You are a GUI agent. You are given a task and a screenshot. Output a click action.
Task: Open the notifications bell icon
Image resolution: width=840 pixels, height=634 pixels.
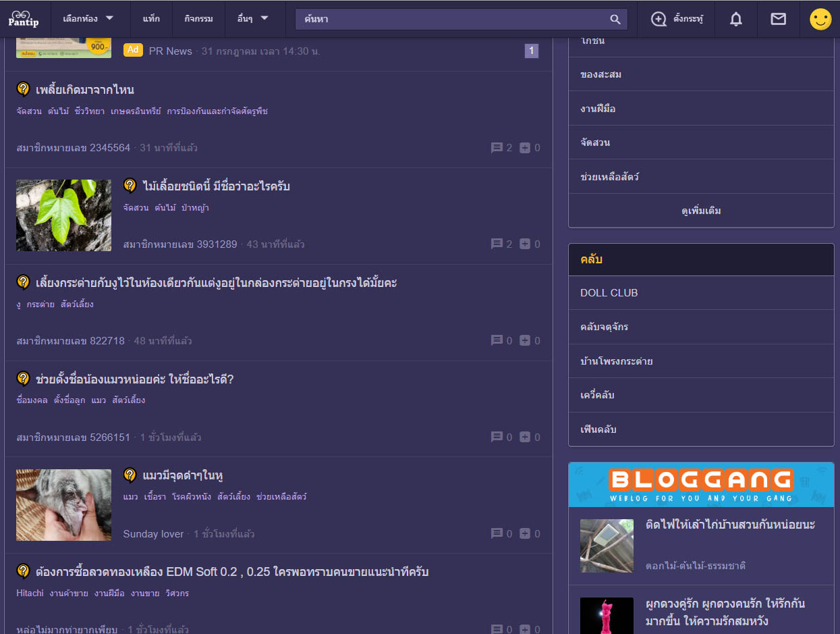point(736,20)
